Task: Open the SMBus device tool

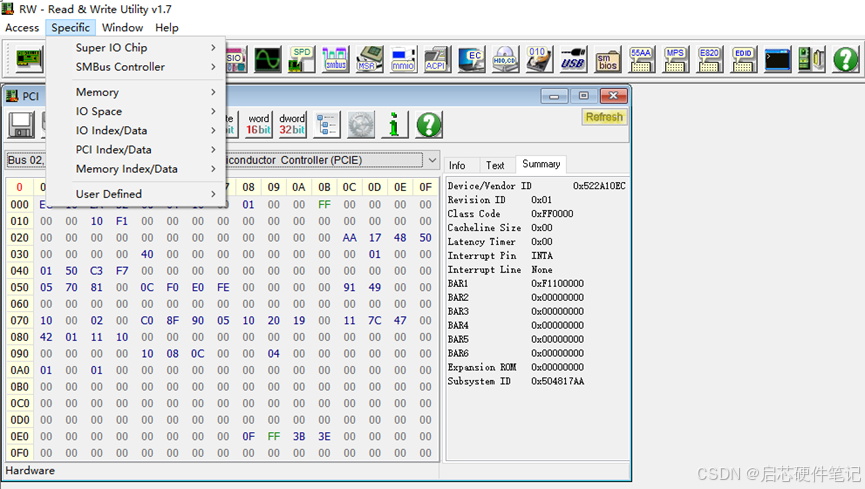Action: click(335, 60)
